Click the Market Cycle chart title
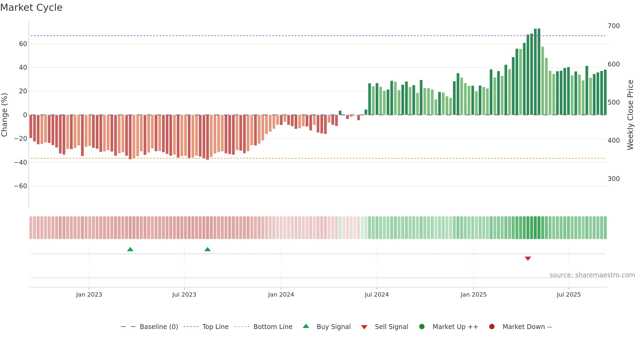 pos(31,8)
